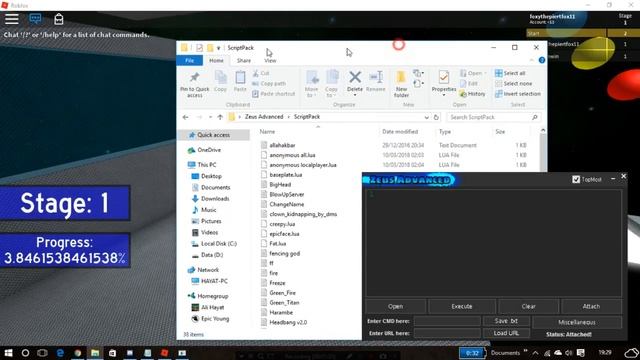Show hidden system tray icons

point(535,353)
